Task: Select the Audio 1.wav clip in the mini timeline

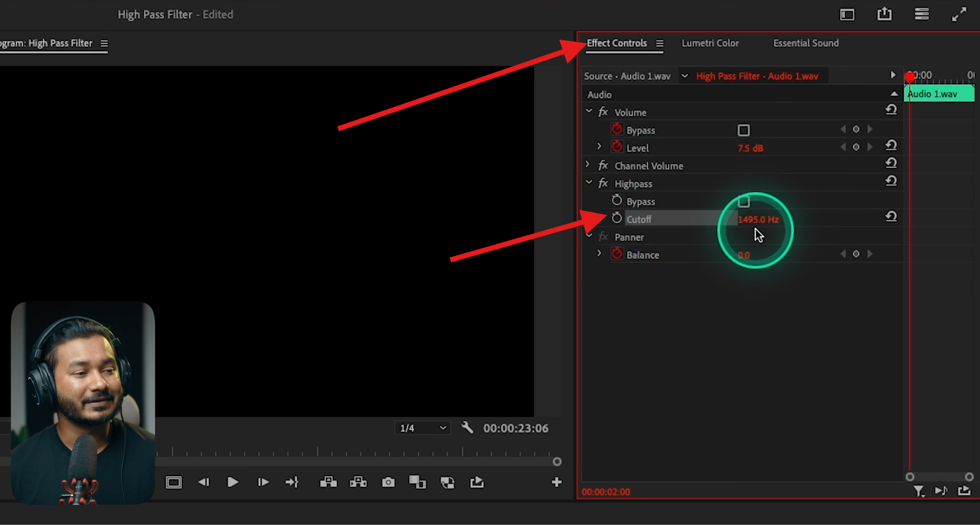Action: (938, 94)
